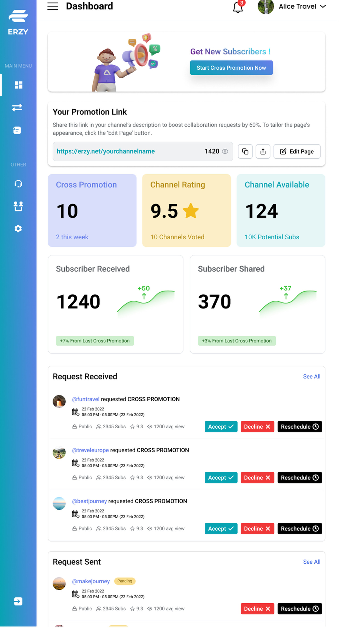364x630 pixels.
Task: Reschedule @treveleurope's request
Action: [300, 478]
